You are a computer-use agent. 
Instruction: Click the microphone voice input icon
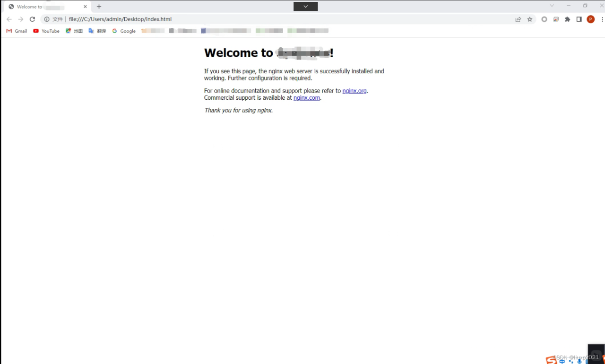[579, 361]
